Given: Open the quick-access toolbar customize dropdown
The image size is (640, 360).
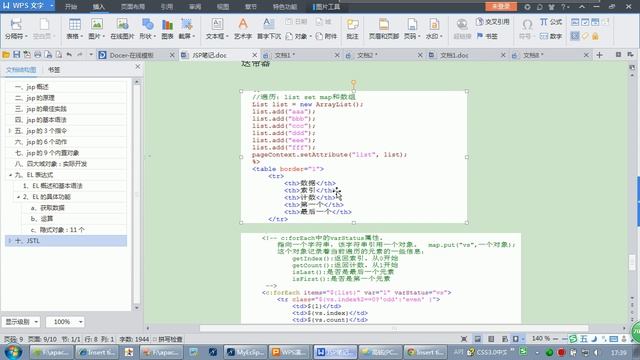Looking at the screenshot, I should point(91,55).
